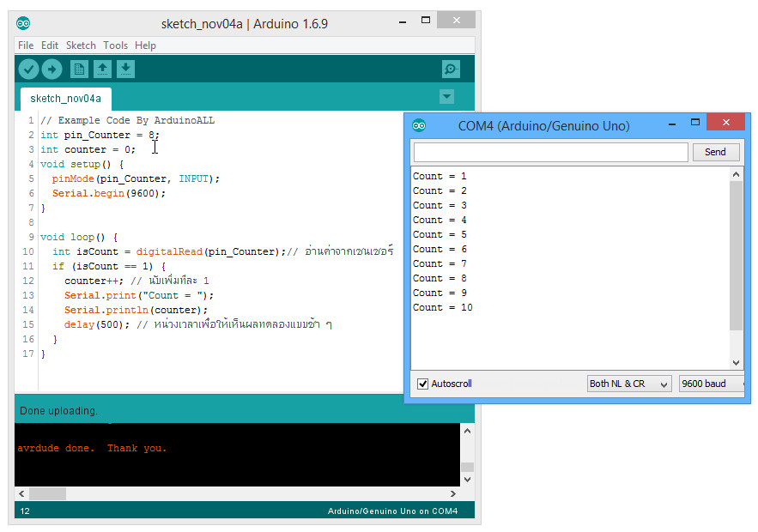
Task: Click 'avrdude done. Thank you.' console text
Action: click(92, 449)
